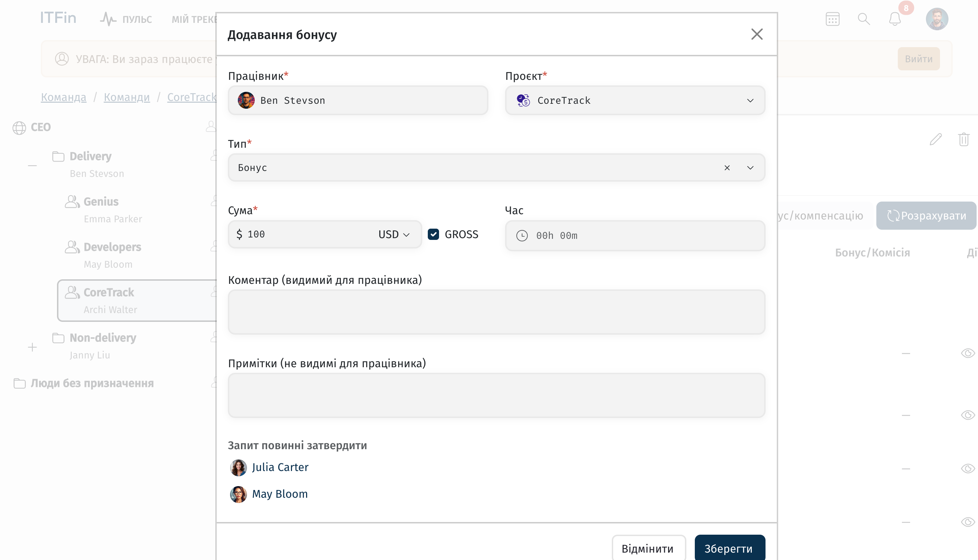978x560 pixels.
Task: Open the calendar icon in the top bar
Action: pyautogui.click(x=832, y=19)
